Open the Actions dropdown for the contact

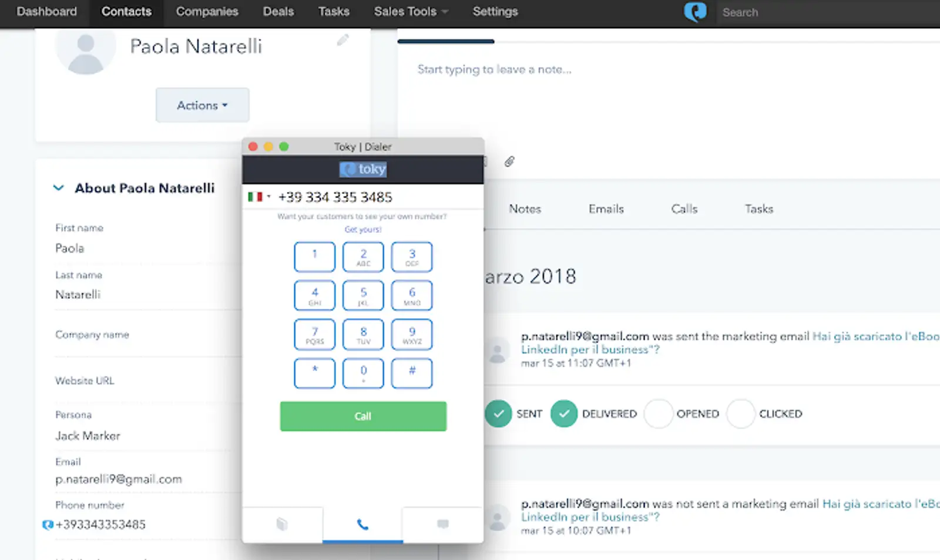(x=203, y=105)
